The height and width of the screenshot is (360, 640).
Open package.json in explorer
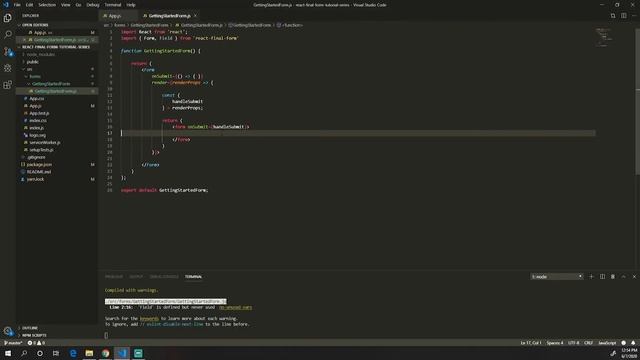[57, 164]
